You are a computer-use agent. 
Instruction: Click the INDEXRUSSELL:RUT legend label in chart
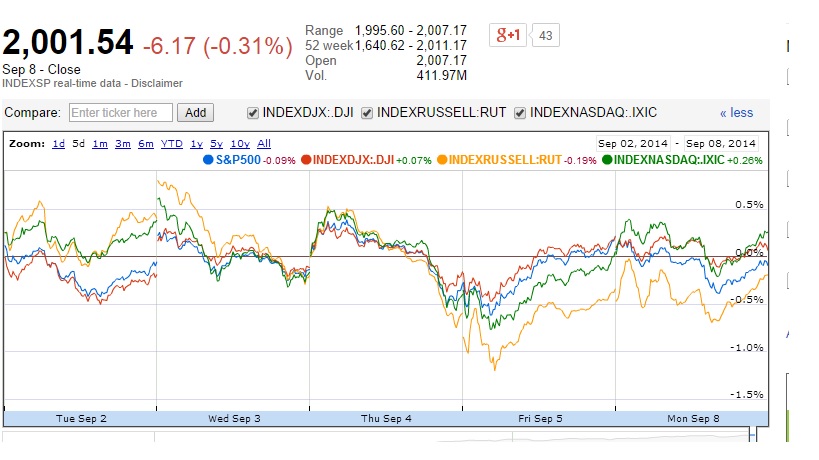(505, 160)
